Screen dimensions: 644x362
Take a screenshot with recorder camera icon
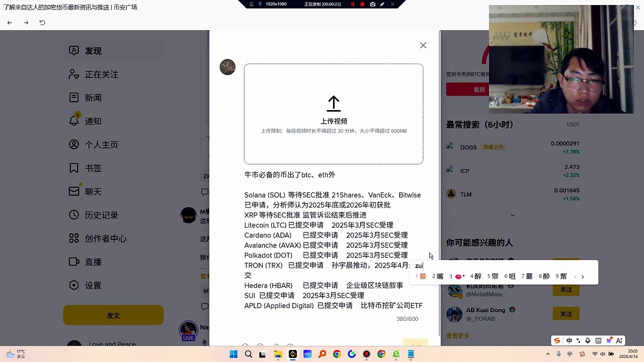[x=372, y=4]
